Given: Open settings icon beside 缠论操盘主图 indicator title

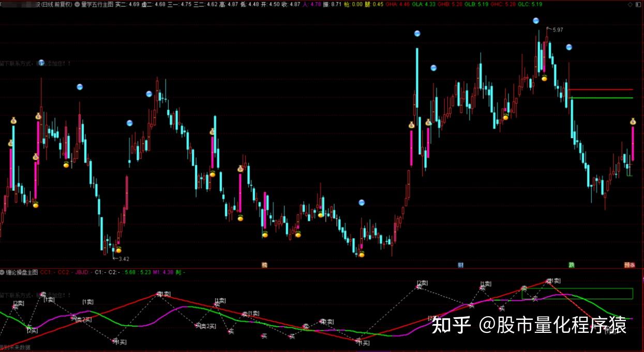Looking at the screenshot, I should [x=3, y=272].
